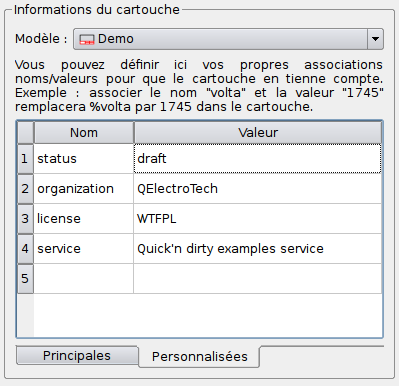Open the Modèle dropdown arrow
This screenshot has width=399, height=386.
375,39
